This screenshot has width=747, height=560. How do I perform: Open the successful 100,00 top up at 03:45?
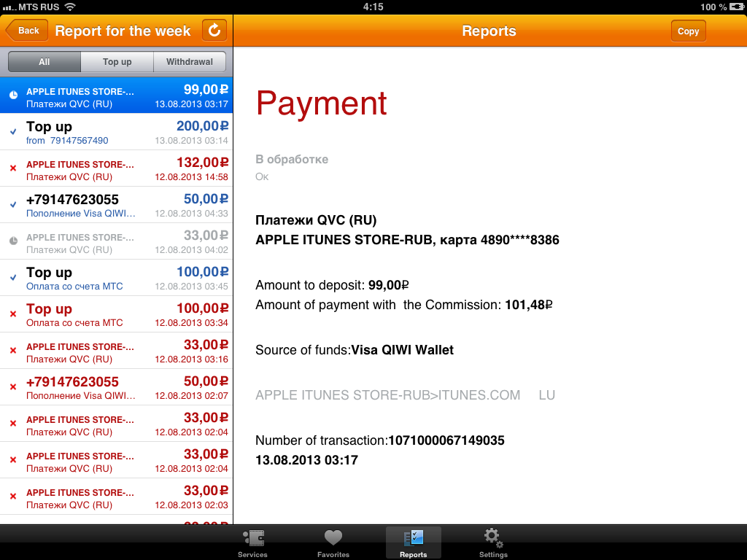coord(116,278)
